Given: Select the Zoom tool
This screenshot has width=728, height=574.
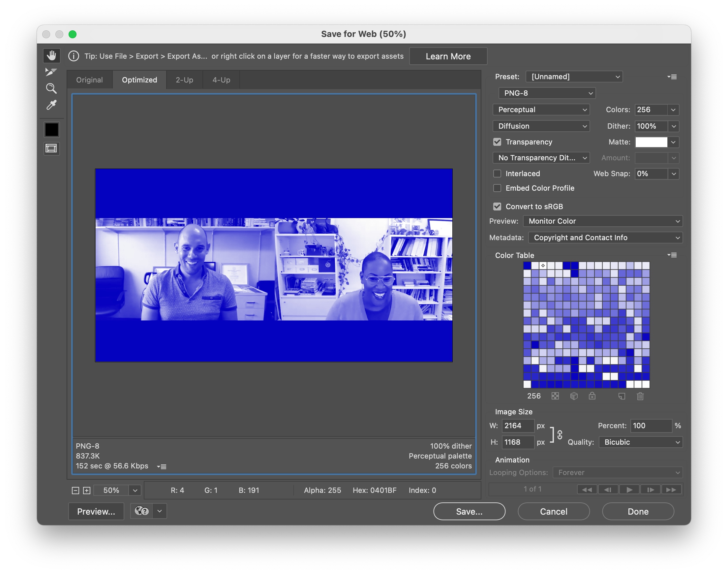Looking at the screenshot, I should (x=51, y=88).
